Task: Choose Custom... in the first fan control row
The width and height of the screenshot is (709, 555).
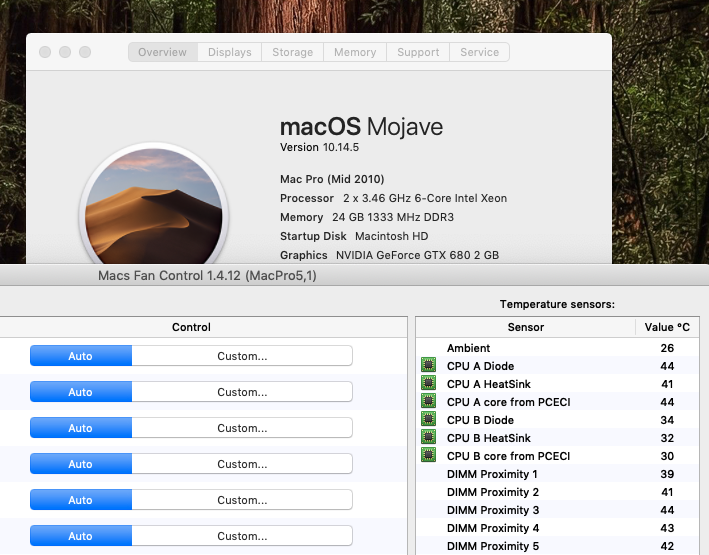Action: (242, 356)
